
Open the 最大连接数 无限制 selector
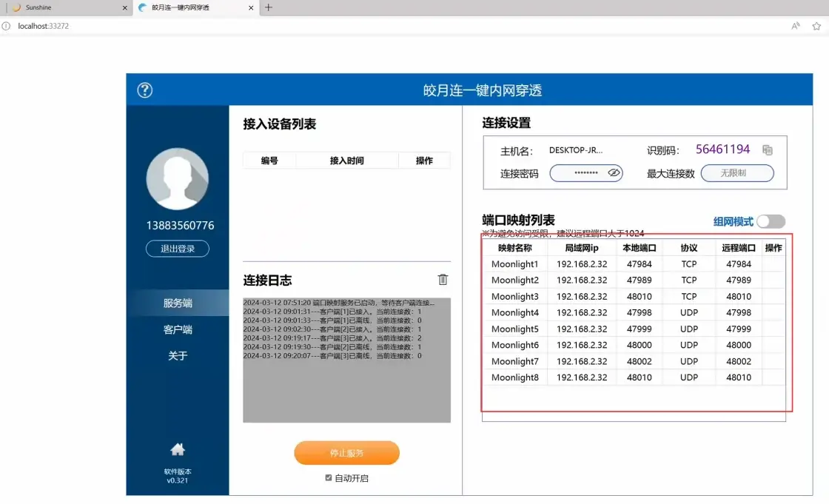click(x=737, y=173)
